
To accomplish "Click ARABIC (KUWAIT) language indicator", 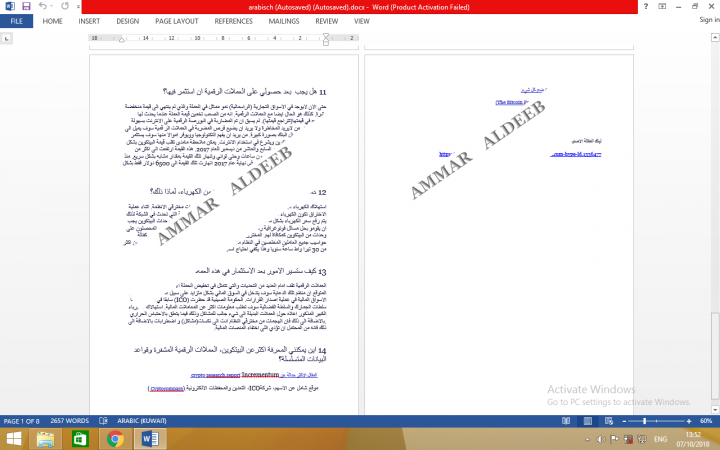I will point(142,421).
